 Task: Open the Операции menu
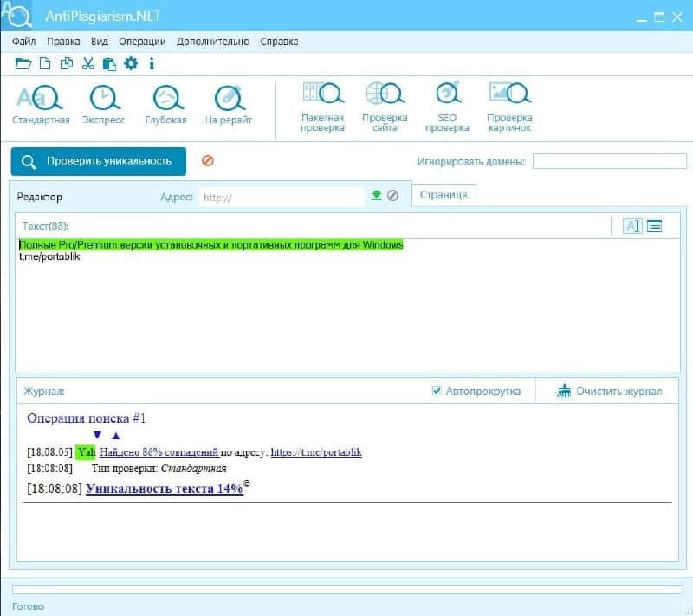click(x=142, y=42)
